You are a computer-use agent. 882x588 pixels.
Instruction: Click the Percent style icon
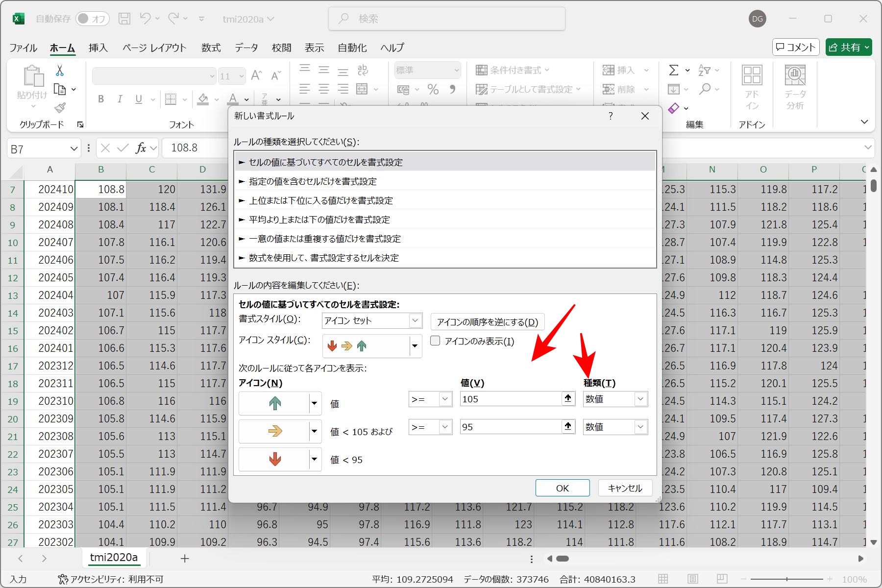[433, 89]
